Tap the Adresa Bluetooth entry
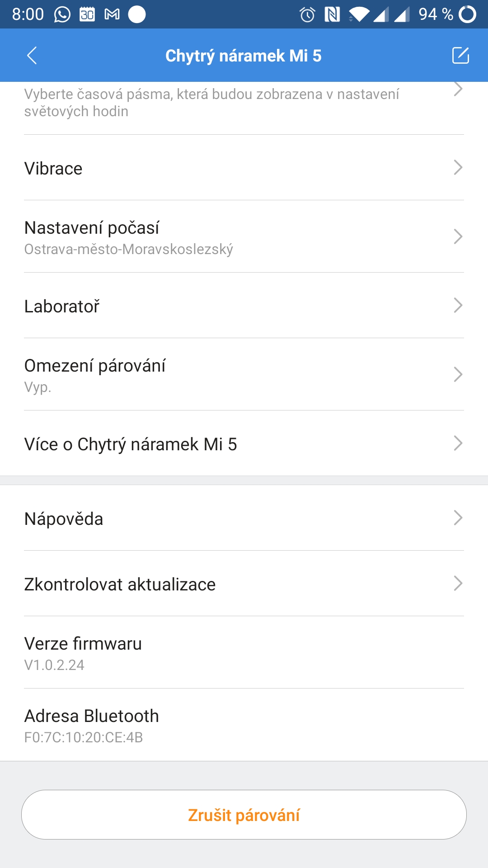The height and width of the screenshot is (868, 488). pos(244,725)
